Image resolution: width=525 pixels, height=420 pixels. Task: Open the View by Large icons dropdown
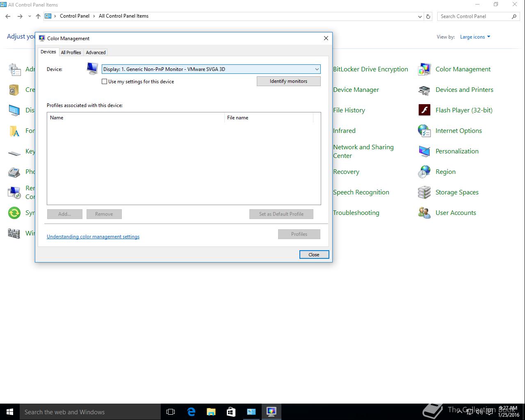475,37
